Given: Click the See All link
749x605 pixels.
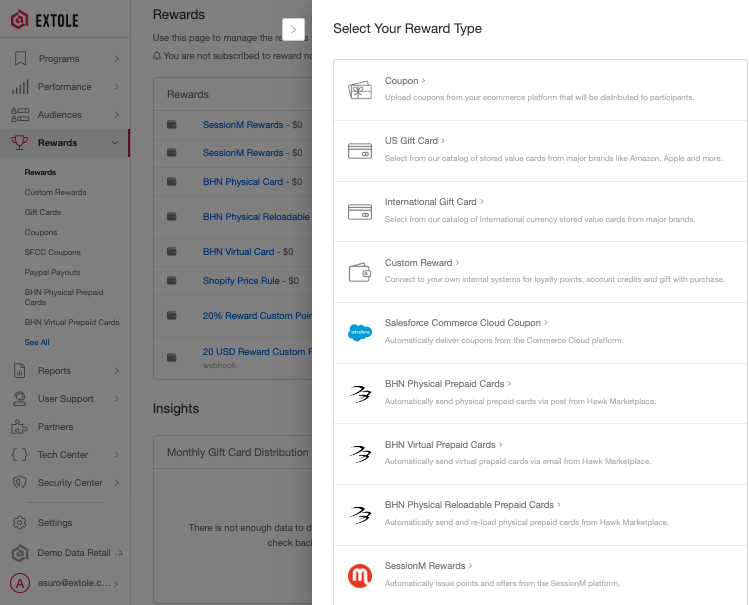Looking at the screenshot, I should [x=37, y=342].
